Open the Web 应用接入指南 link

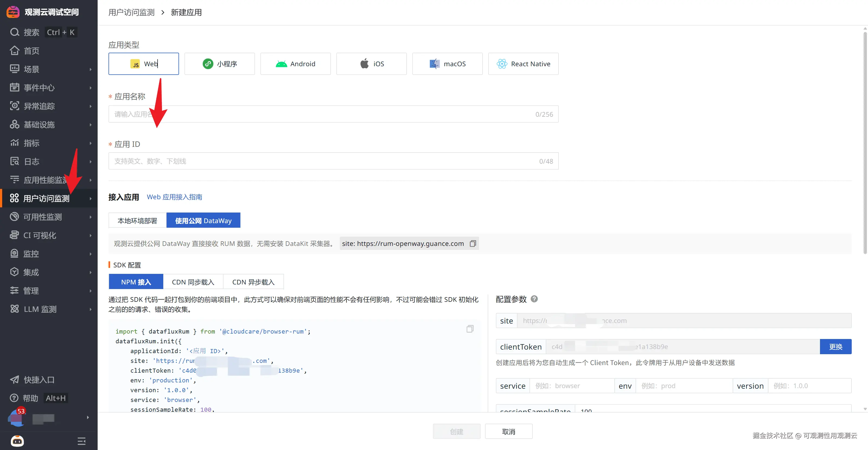(x=174, y=197)
